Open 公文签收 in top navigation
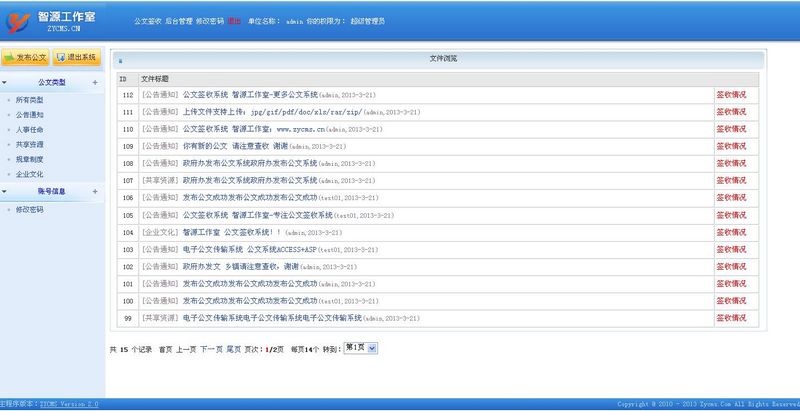800x411 pixels. pyautogui.click(x=148, y=21)
